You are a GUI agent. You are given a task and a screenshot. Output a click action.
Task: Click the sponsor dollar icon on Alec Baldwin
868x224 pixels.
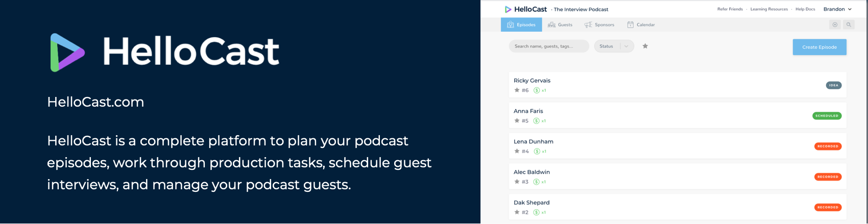coord(537,182)
